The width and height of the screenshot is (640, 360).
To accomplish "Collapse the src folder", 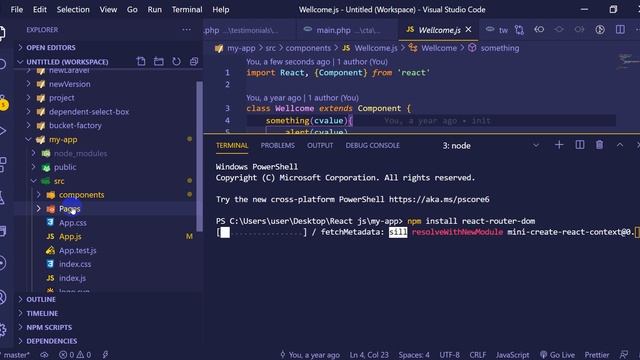I will coord(59,181).
